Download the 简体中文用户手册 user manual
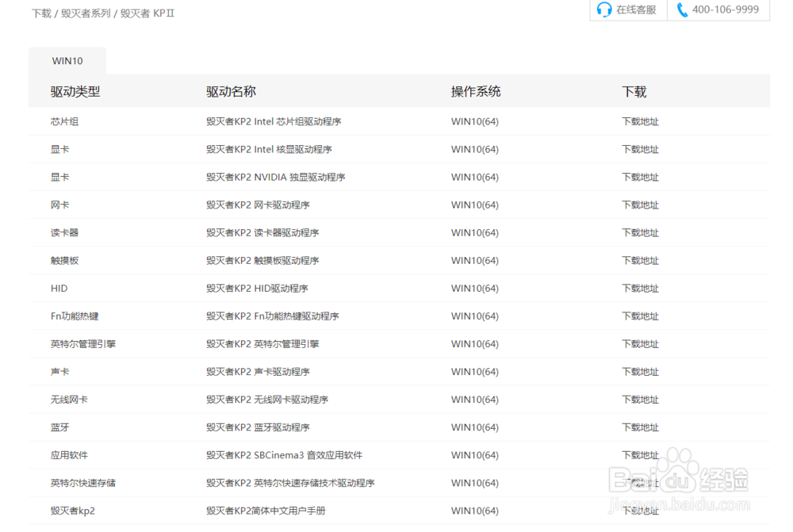793x532 pixels. point(640,511)
